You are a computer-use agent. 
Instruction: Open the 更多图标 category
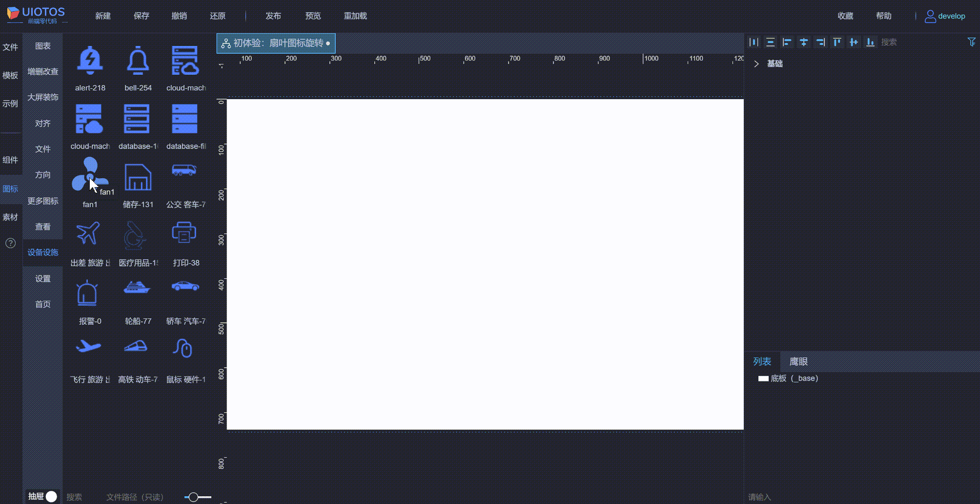42,201
